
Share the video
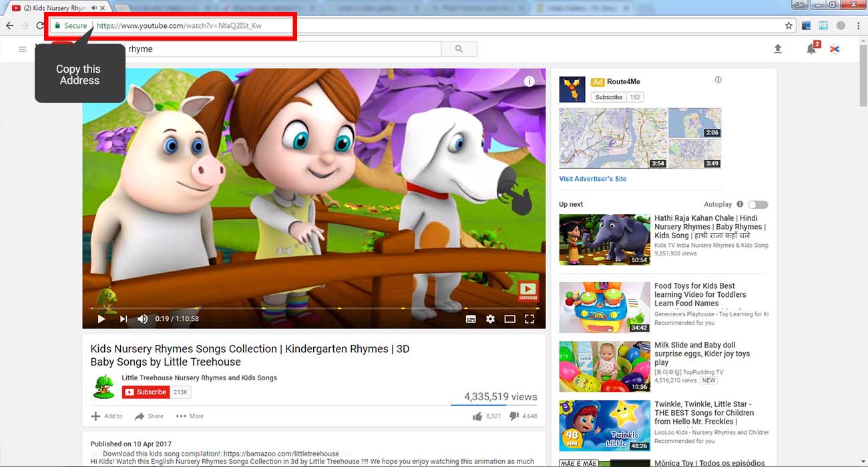coord(149,416)
